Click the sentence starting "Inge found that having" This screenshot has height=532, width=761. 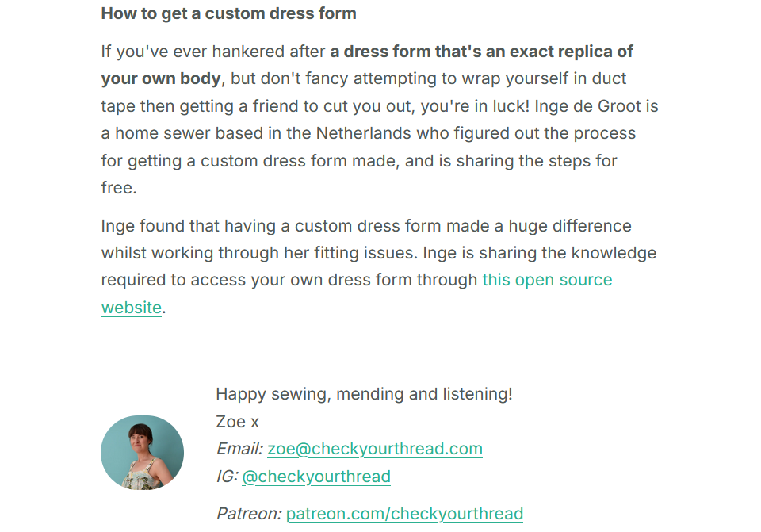click(x=366, y=226)
